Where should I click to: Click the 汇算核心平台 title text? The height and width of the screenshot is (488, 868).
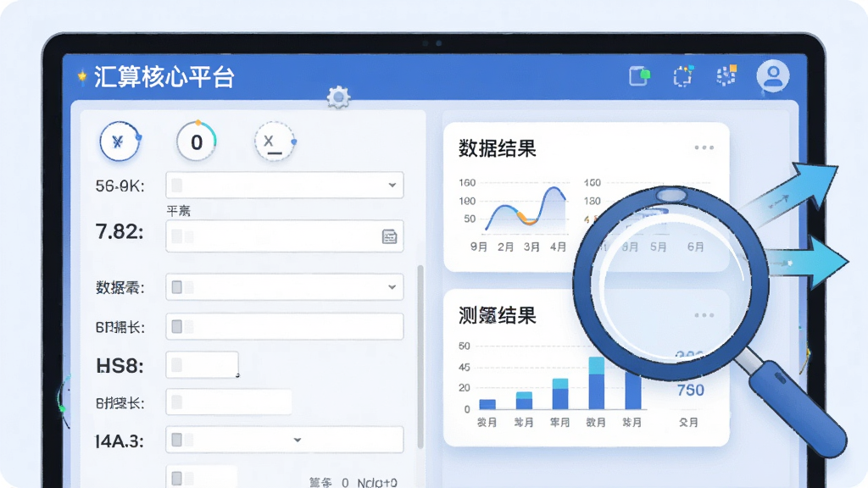tap(164, 77)
